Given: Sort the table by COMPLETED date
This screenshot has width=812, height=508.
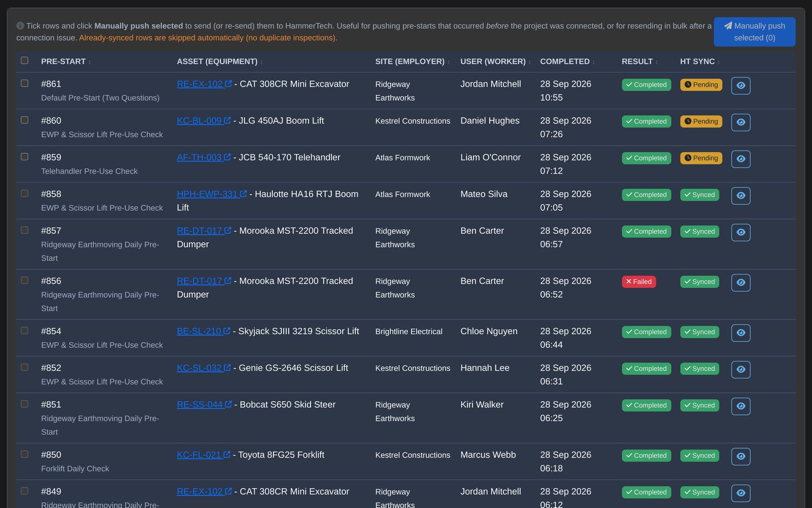Looking at the screenshot, I should click(x=567, y=61).
